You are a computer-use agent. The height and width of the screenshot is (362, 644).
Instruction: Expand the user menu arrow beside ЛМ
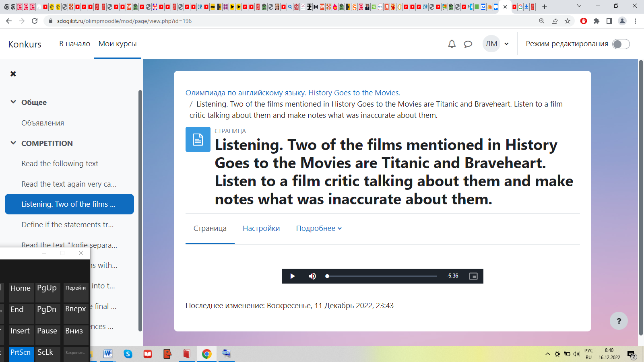506,44
